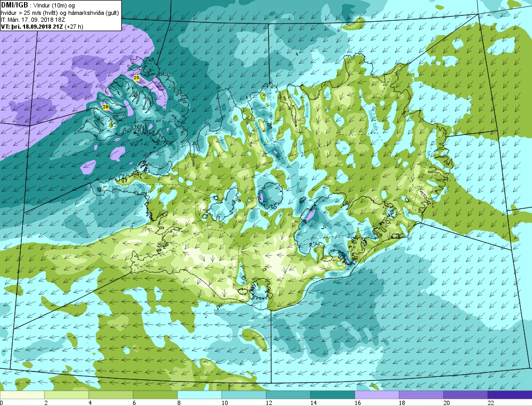Click the 'hviður > 25 m/s' legend line
The height and width of the screenshot is (406, 532).
[60, 13]
